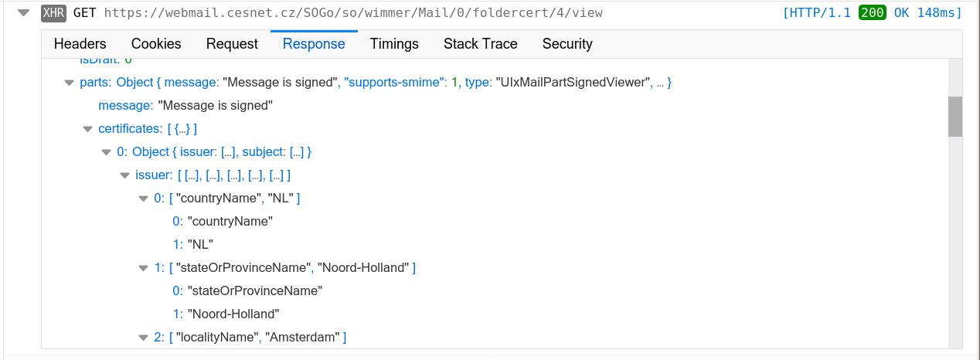980x360 pixels.
Task: Select the Response tab
Action: tap(314, 44)
